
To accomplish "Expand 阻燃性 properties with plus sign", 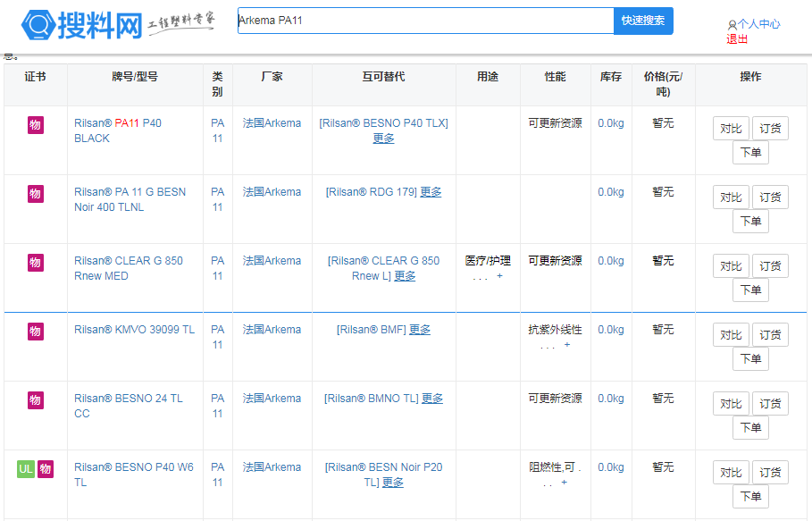I will pos(564,483).
